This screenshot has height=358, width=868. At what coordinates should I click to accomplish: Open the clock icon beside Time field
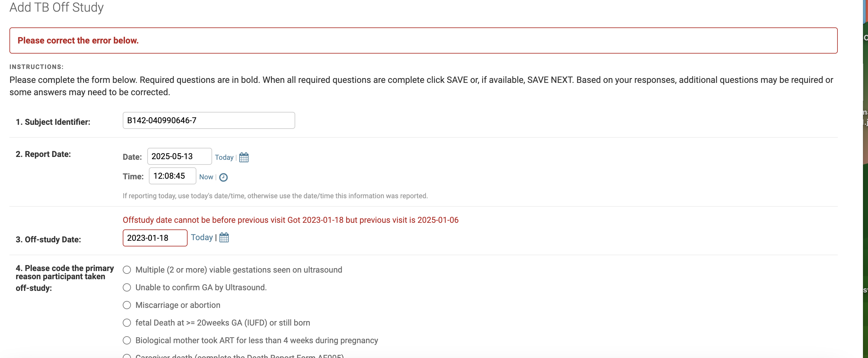pos(223,177)
